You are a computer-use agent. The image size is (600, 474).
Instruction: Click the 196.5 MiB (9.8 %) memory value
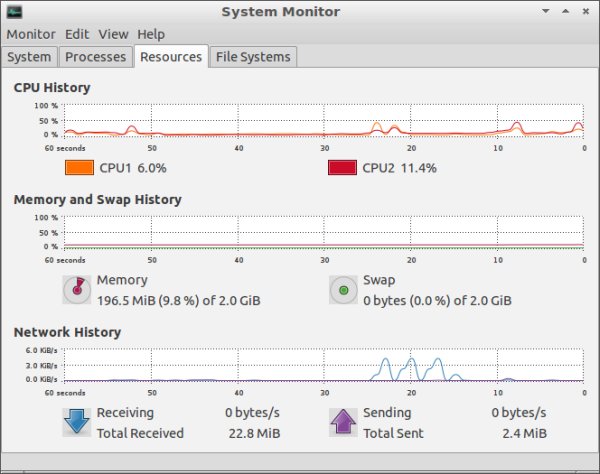178,301
